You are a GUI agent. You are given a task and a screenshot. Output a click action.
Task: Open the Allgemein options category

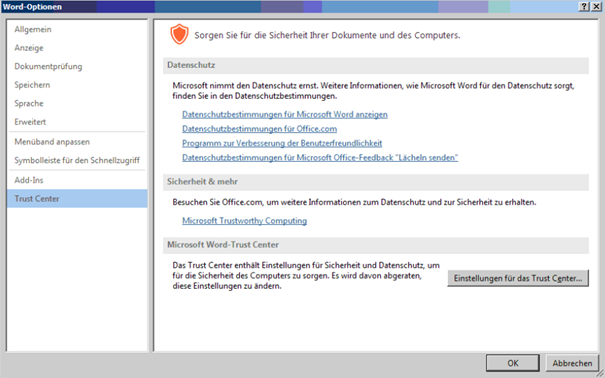point(77,29)
